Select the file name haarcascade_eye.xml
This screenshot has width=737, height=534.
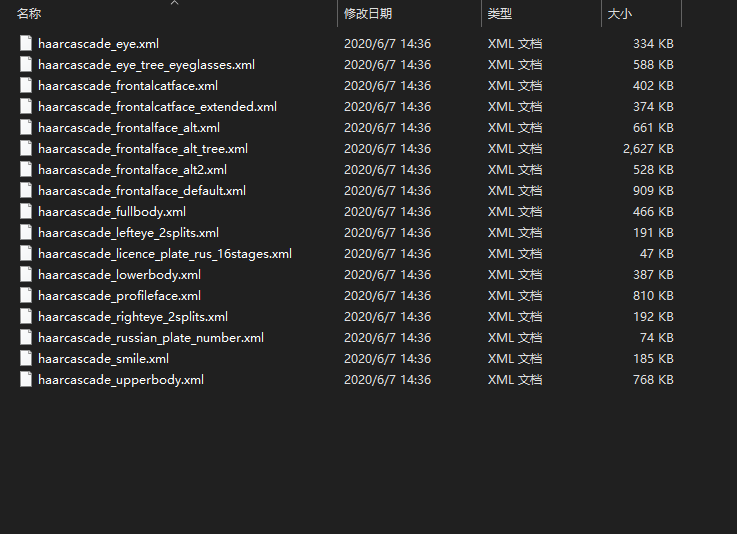[98, 44]
